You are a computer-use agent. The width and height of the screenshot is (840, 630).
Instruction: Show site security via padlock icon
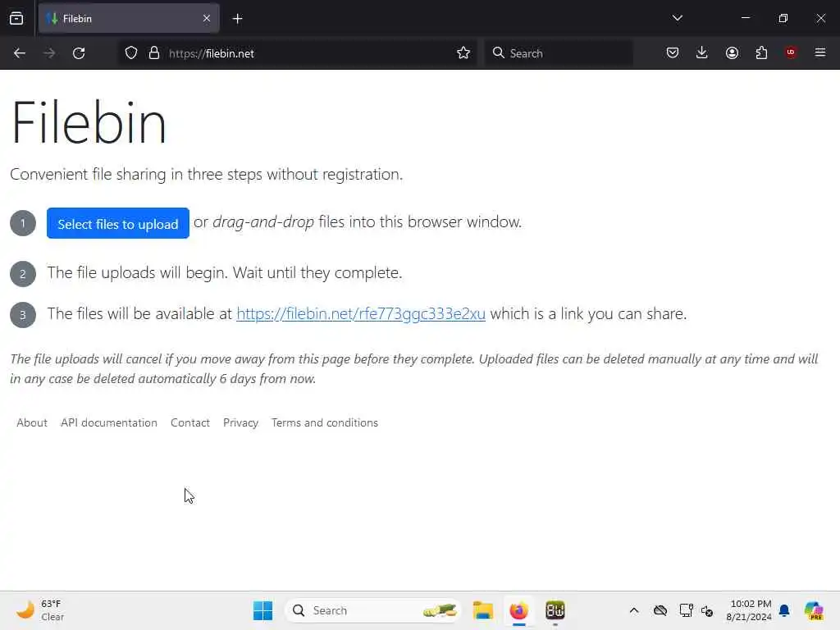(154, 53)
